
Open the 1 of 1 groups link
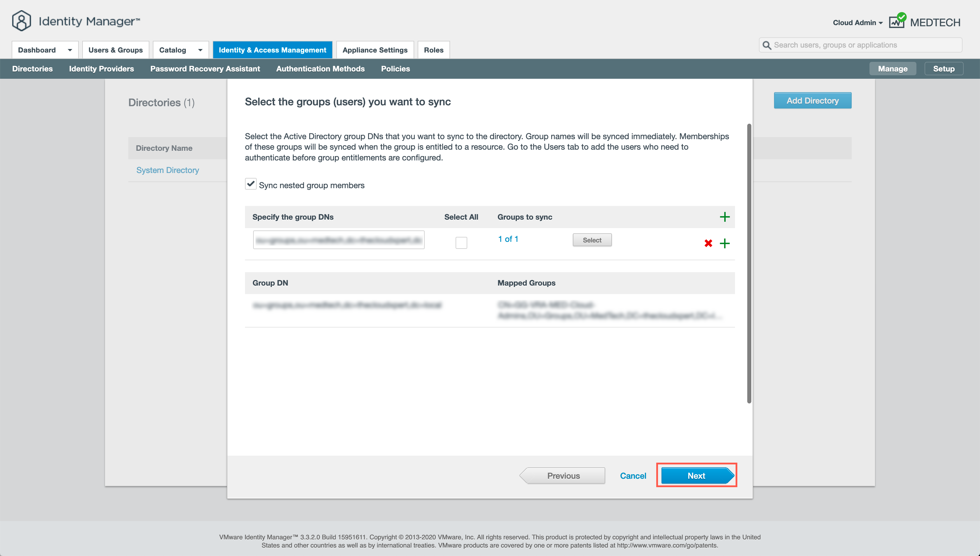click(508, 239)
